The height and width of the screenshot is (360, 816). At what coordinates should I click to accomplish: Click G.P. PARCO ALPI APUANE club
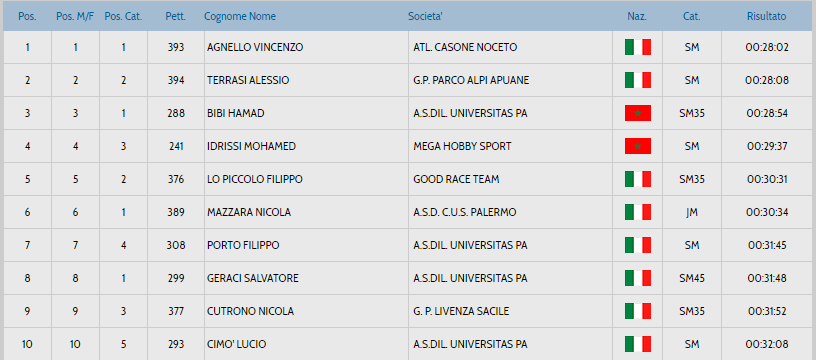[x=471, y=80]
